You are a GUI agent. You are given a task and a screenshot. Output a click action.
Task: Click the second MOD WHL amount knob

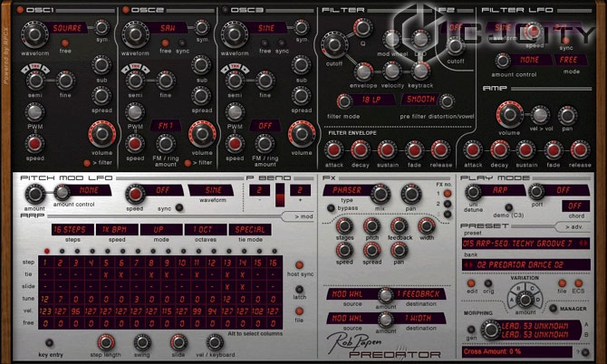pos(386,320)
